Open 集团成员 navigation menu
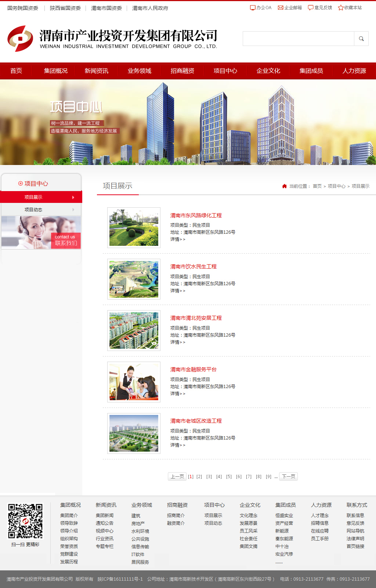 (311, 71)
